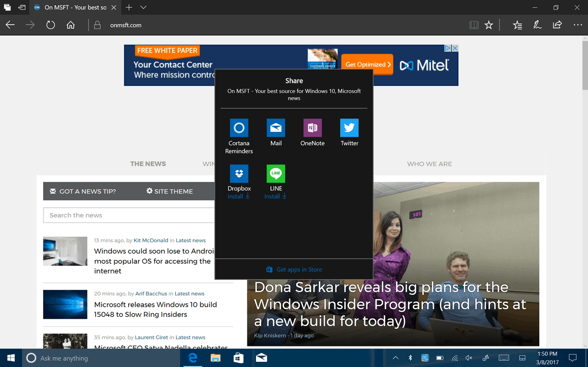This screenshot has height=367, width=588.
Task: Select THE NEWS navigation item
Action: (148, 163)
